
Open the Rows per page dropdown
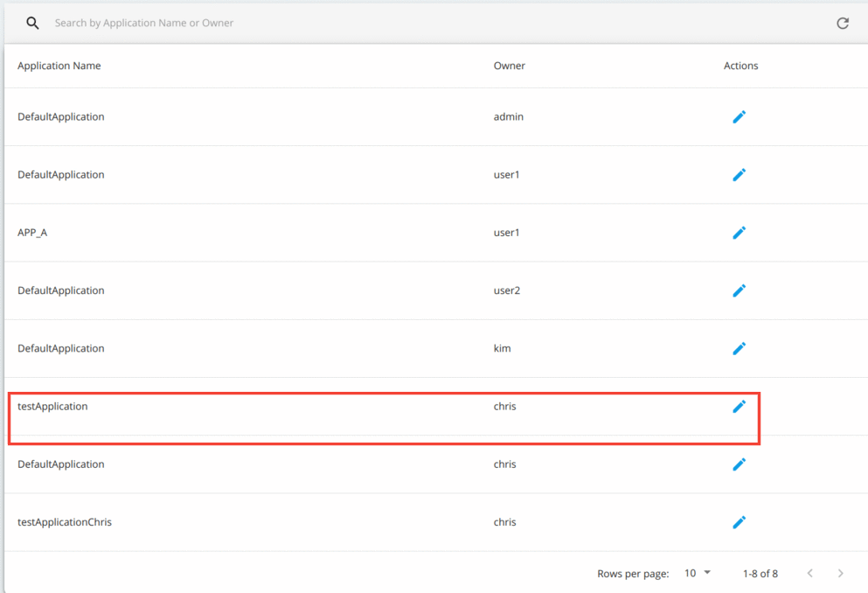pos(697,573)
